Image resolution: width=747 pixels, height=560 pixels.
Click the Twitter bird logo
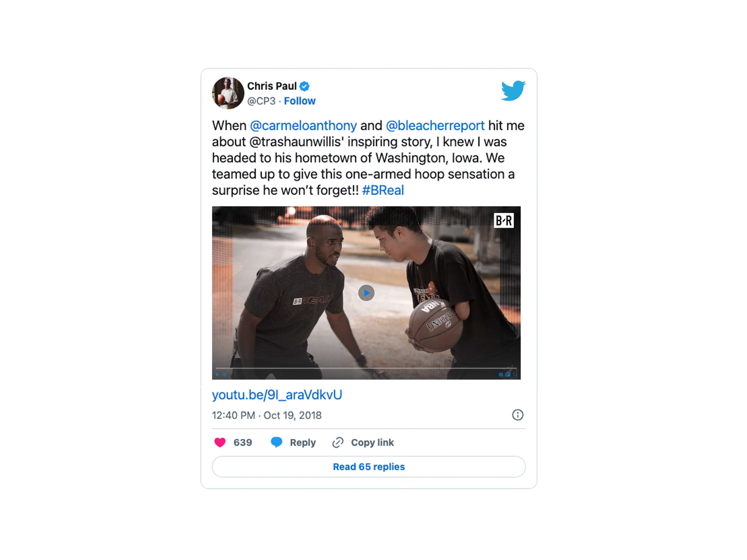point(513,90)
